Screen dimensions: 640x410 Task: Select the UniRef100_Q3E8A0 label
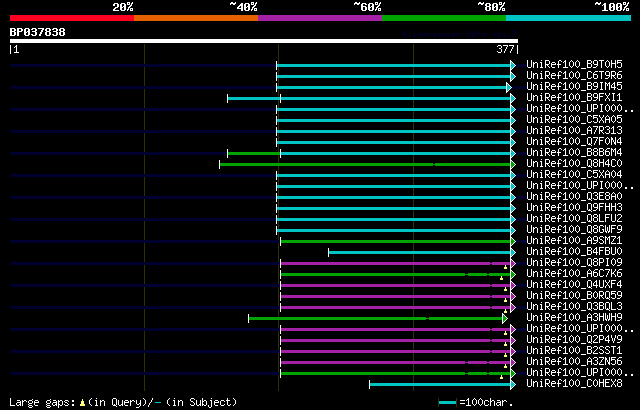point(574,197)
